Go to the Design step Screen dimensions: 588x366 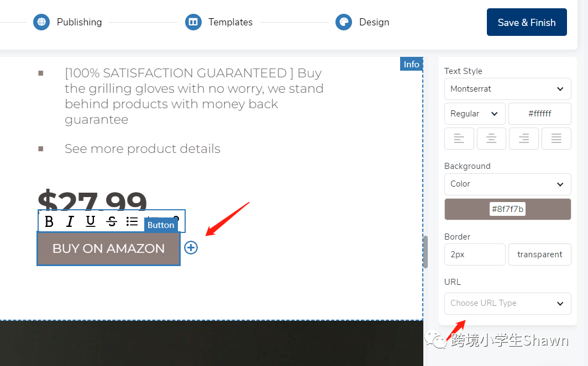point(374,22)
